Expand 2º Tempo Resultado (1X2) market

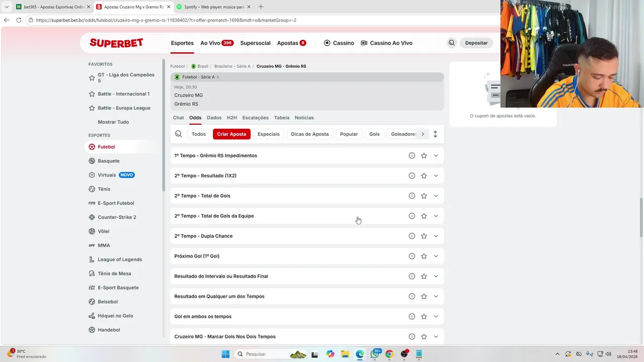pyautogui.click(x=436, y=175)
